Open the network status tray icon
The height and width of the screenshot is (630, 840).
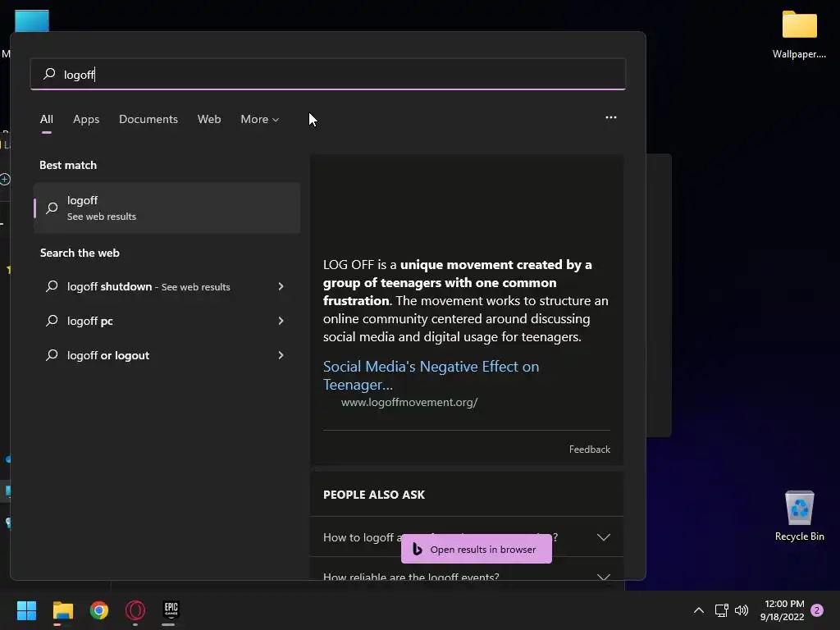(x=721, y=610)
